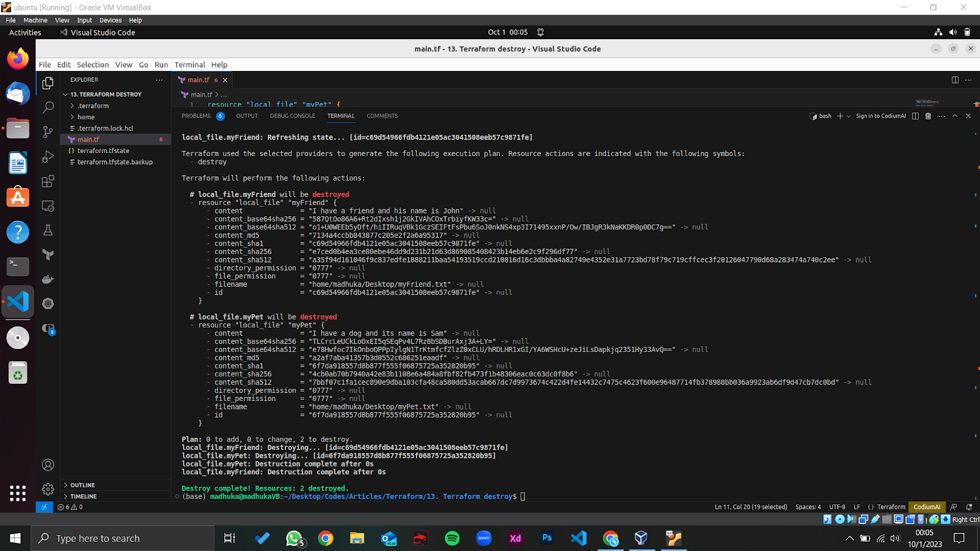The height and width of the screenshot is (551, 980).
Task: Select main.tf in file explorer
Action: pos(116,140)
